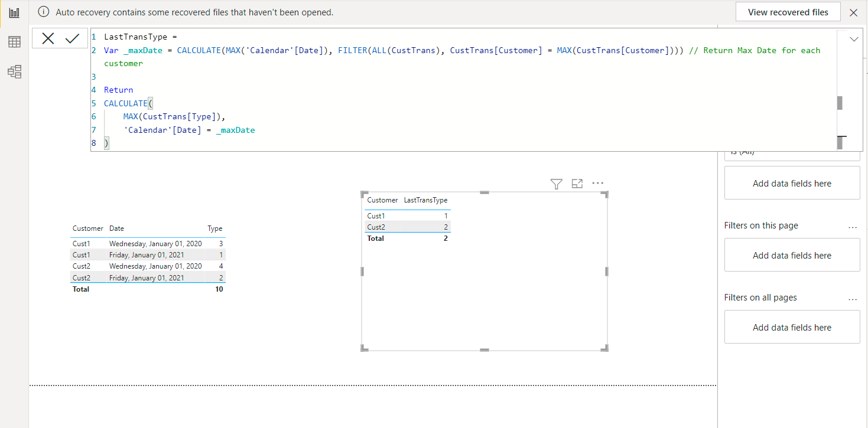Click the 'Calendar'[Date] = _maxDate formula line
The image size is (868, 428).
coord(189,130)
